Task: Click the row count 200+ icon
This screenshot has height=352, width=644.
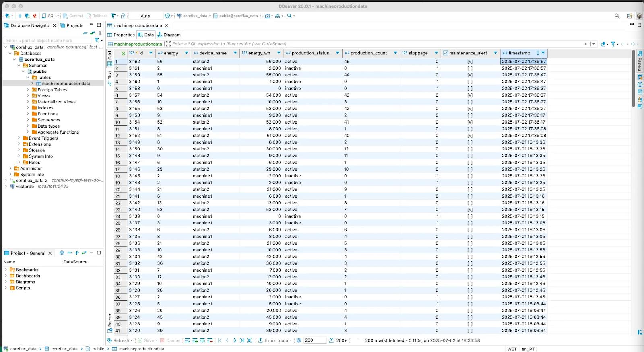Action: click(x=338, y=340)
